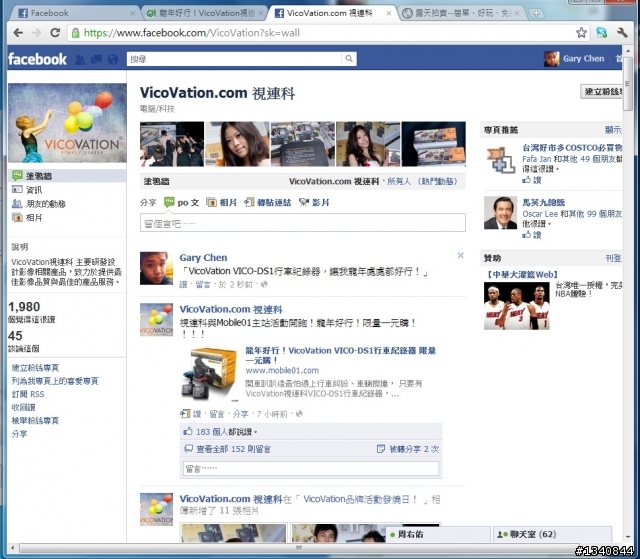Screen dimensions: 640x559
Task: Click 中華大灌籃Web sponsored link
Action: tap(522, 274)
